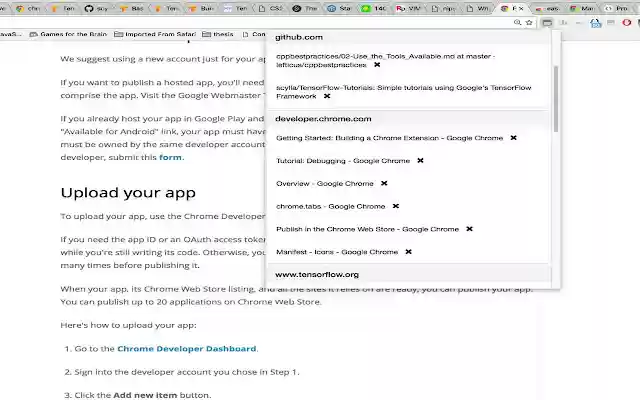Screen dimensions: 640x400
Task: Toggle the tab list extension icon
Action: pyautogui.click(x=547, y=23)
